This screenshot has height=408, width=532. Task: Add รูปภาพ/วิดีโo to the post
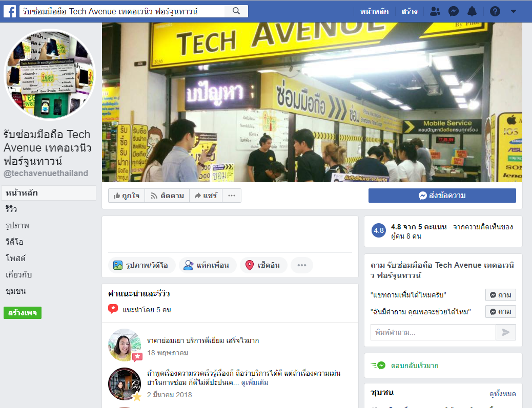coord(142,265)
